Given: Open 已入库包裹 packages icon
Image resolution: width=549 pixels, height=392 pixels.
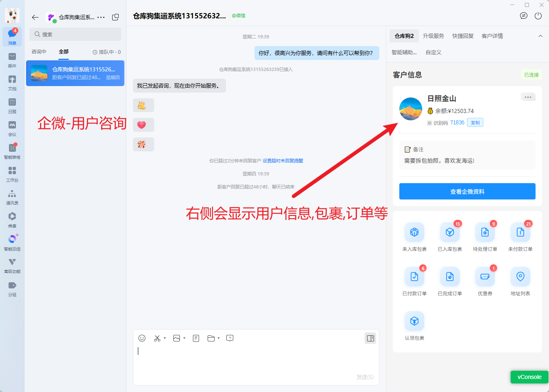Looking at the screenshot, I should tap(450, 233).
